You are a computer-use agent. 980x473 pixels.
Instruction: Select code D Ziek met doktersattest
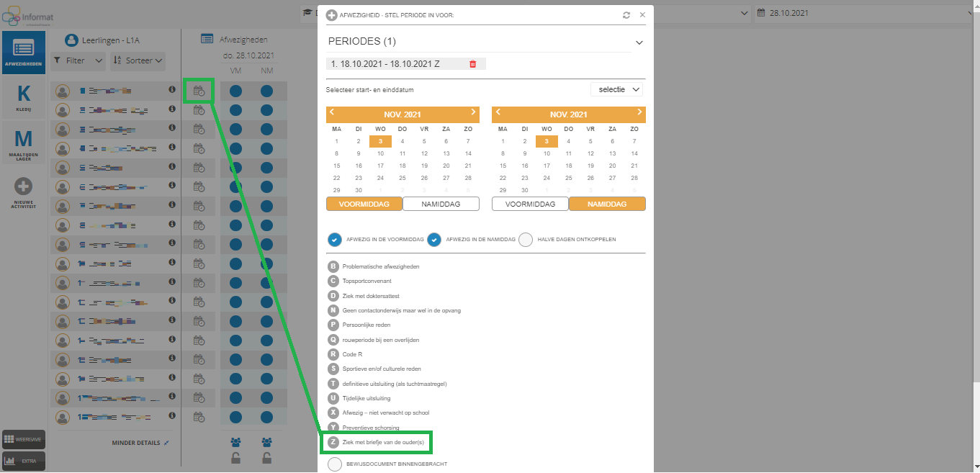tap(333, 296)
